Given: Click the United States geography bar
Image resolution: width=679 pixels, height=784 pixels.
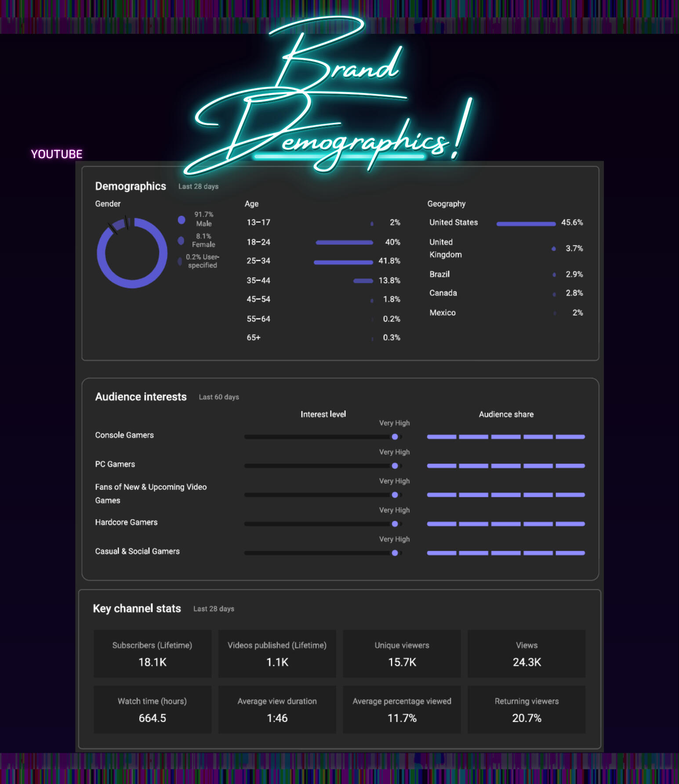Looking at the screenshot, I should [x=526, y=224].
